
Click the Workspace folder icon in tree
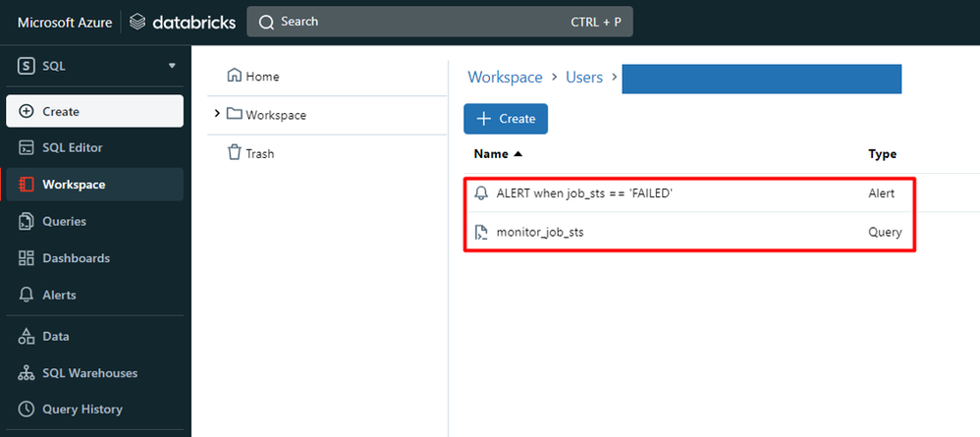(235, 115)
